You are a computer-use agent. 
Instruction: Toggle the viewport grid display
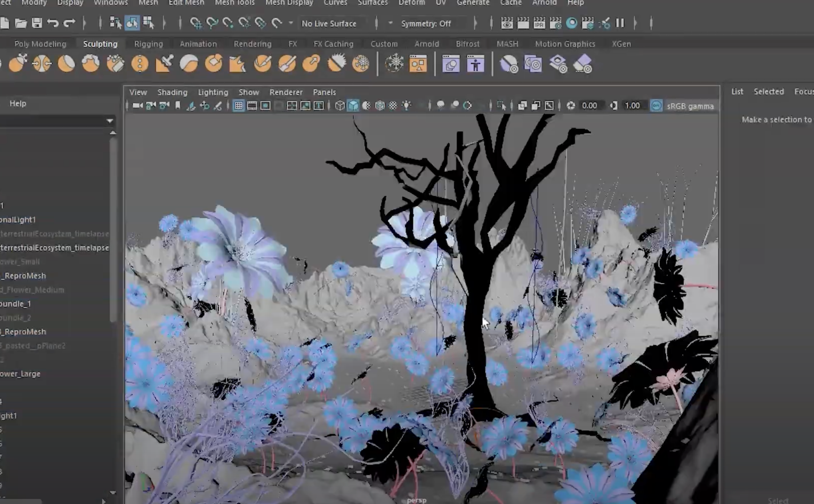pos(239,106)
